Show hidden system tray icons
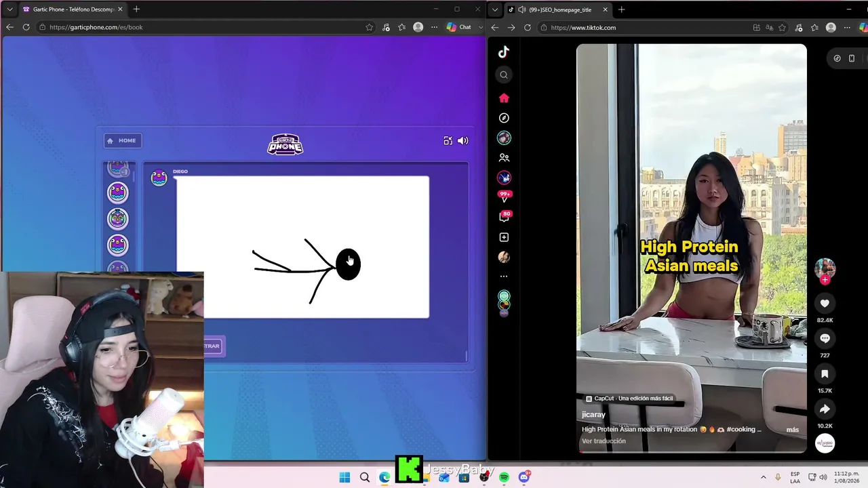 point(763,477)
